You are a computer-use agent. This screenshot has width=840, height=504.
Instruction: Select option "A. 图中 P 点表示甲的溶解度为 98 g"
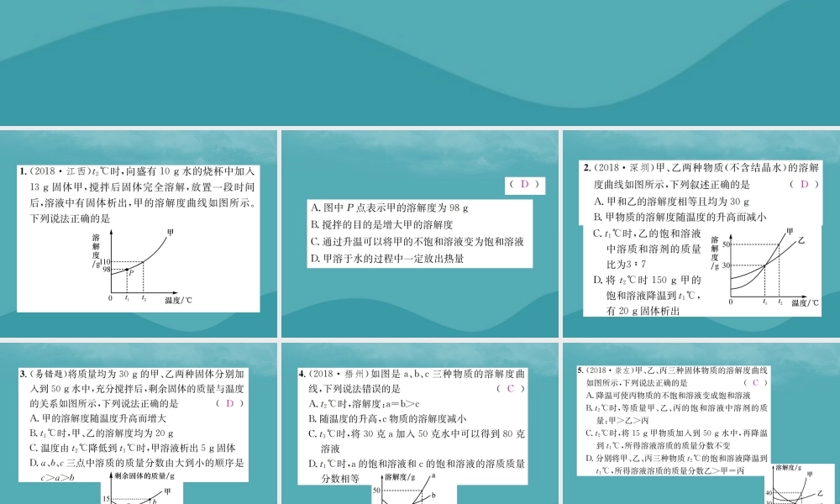point(390,207)
